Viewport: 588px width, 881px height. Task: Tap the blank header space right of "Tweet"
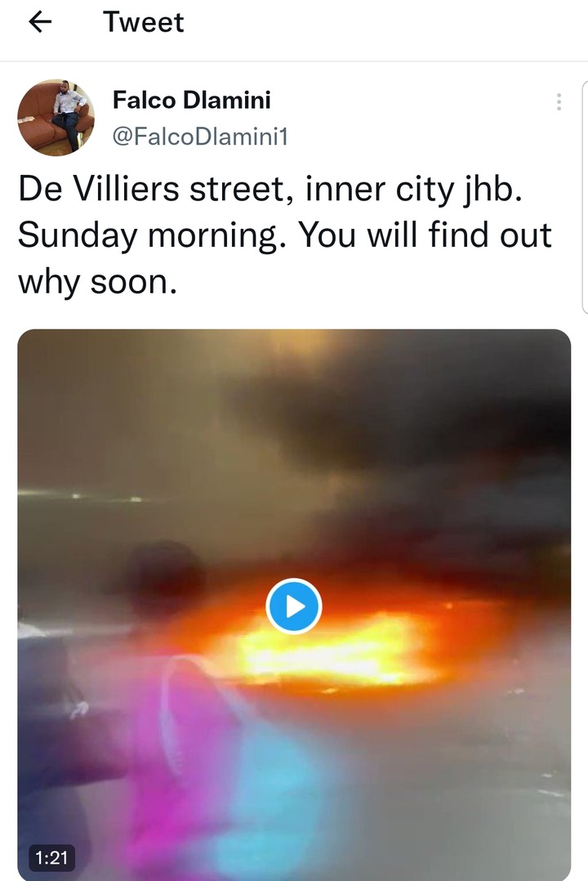click(x=382, y=23)
